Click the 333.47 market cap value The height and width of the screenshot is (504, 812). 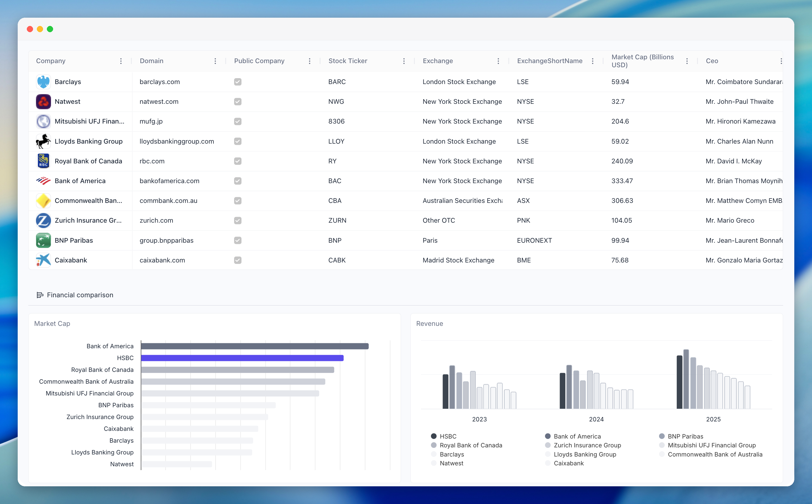(x=622, y=181)
